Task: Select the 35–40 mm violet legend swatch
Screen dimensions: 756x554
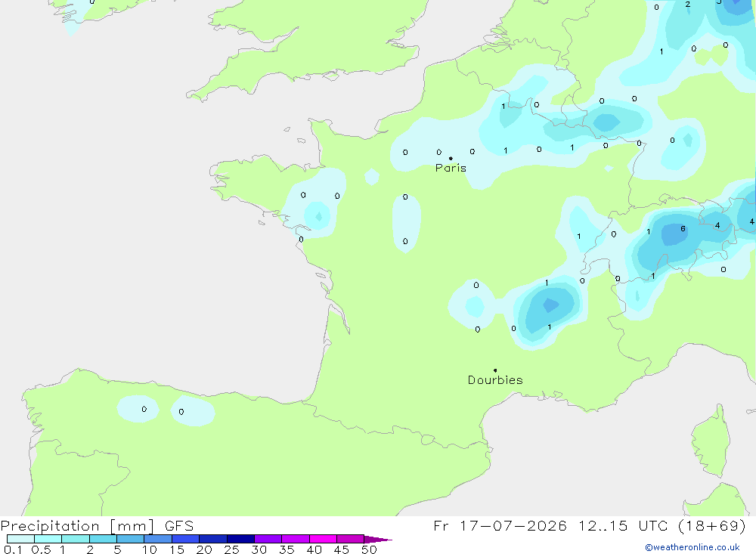Action: coord(296,539)
